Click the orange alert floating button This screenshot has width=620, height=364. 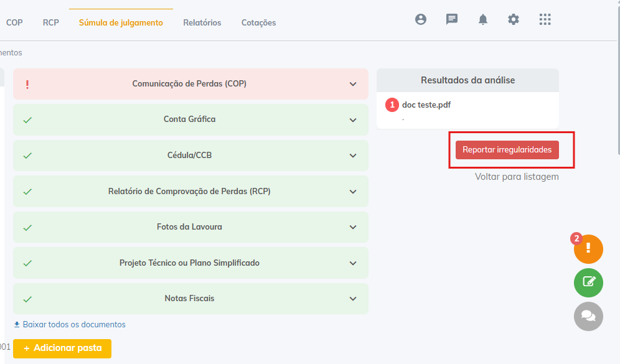coord(588,250)
